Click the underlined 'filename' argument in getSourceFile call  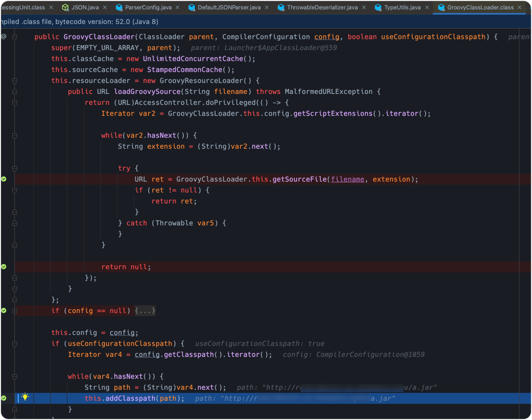click(348, 179)
